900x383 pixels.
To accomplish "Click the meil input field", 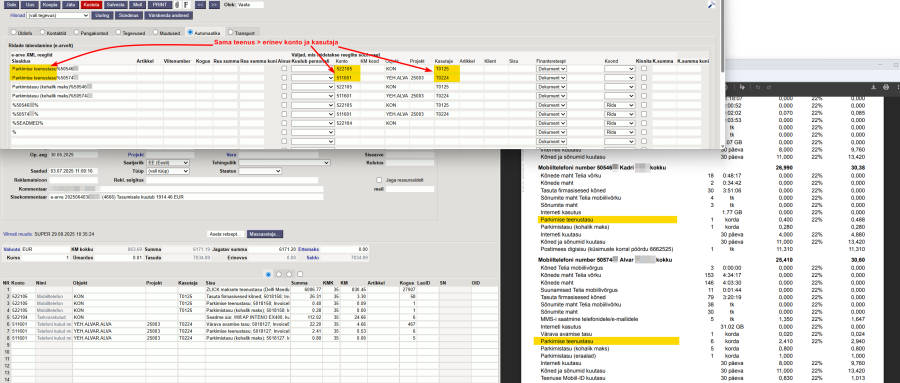I will (409, 188).
